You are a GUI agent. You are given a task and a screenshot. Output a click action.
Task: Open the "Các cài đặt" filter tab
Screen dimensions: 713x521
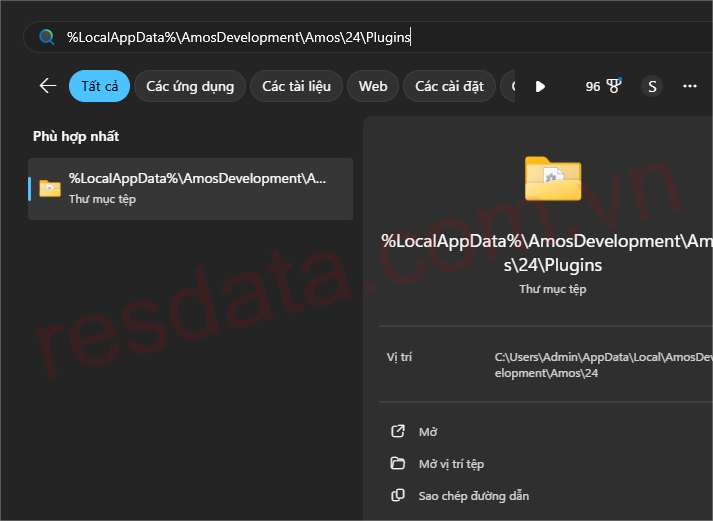coord(449,86)
